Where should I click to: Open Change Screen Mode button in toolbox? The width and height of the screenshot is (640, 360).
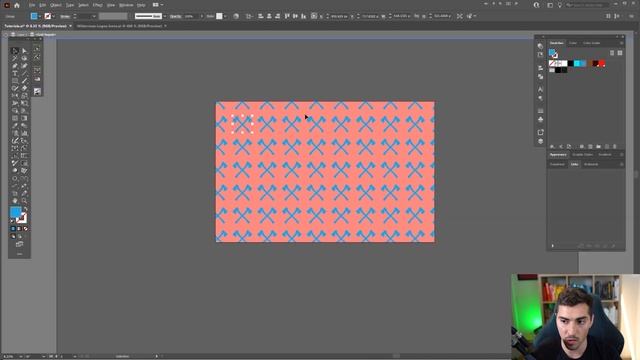point(19,244)
